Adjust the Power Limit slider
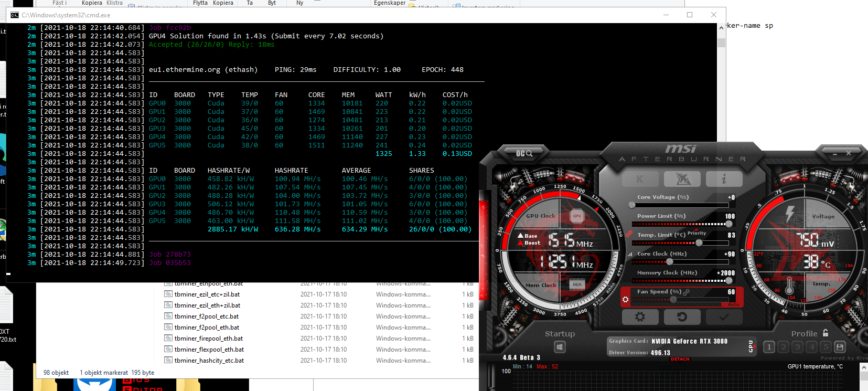Image resolution: width=868 pixels, height=391 pixels. (682, 224)
